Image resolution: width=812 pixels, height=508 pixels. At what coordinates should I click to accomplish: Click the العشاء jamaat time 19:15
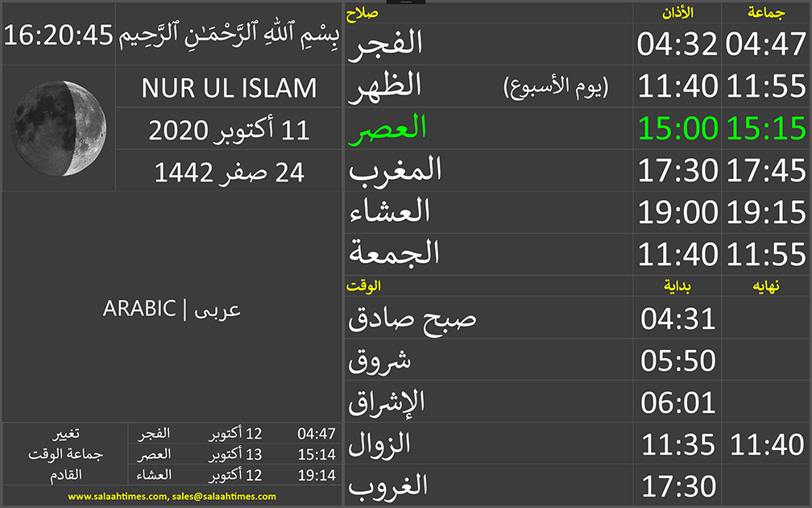[765, 212]
